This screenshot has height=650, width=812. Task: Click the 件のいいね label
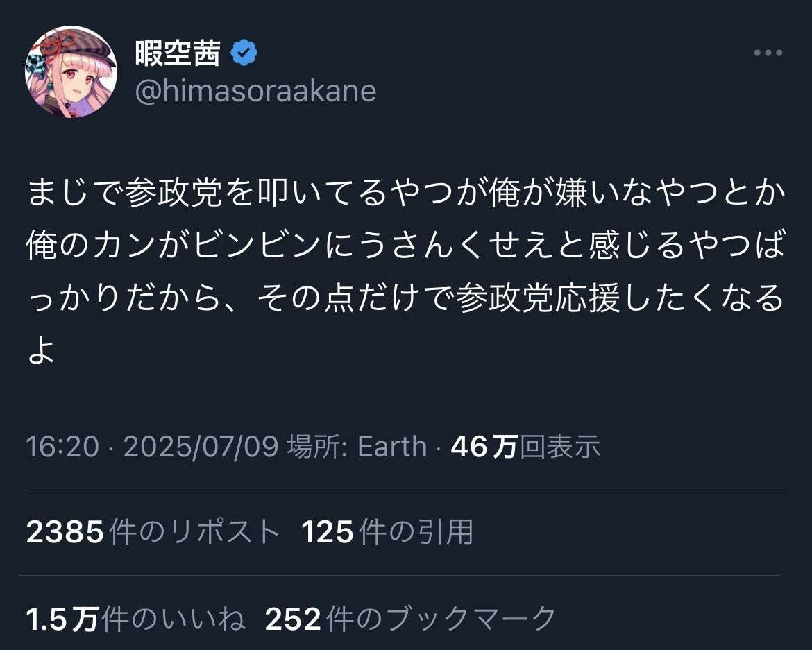[173, 618]
